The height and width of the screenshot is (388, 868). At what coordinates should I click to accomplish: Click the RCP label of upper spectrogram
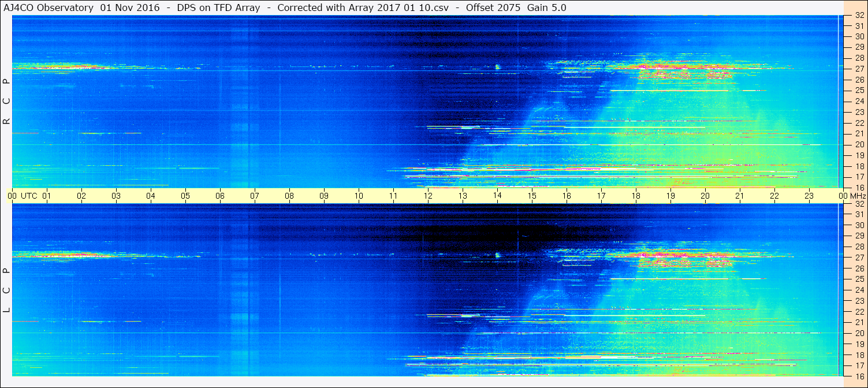[x=7, y=101]
